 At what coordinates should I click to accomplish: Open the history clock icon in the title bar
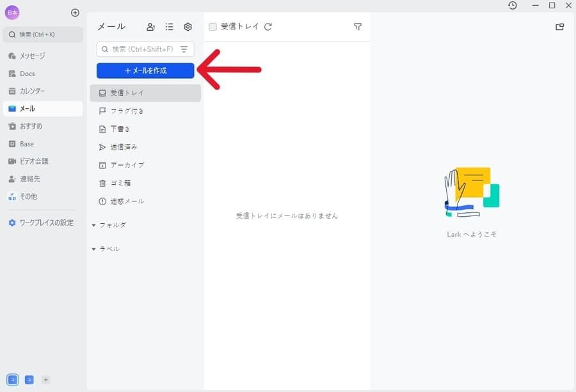[512, 6]
